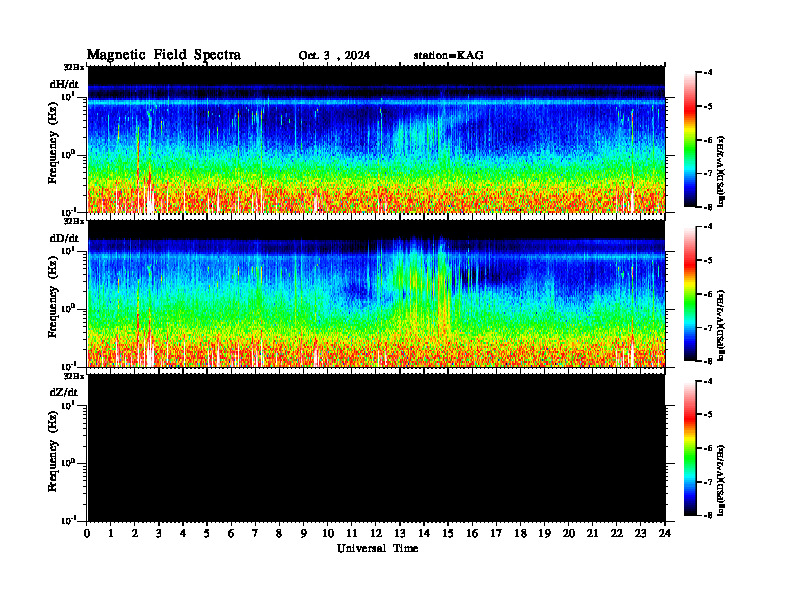This screenshot has width=792, height=612.
Task: Click the "Magnetic Field Spectra" title
Action: [x=164, y=56]
